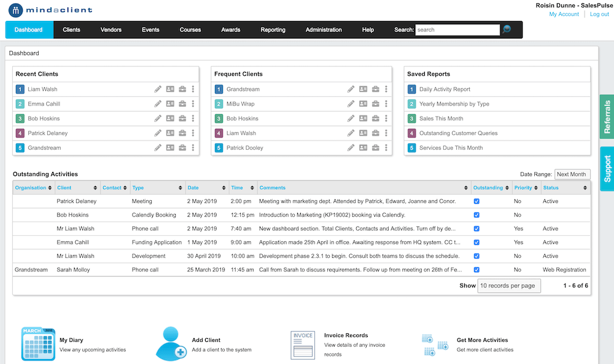The width and height of the screenshot is (614, 364).
Task: Open more options menu for Grandstream in Frequent Clients
Action: 386,89
